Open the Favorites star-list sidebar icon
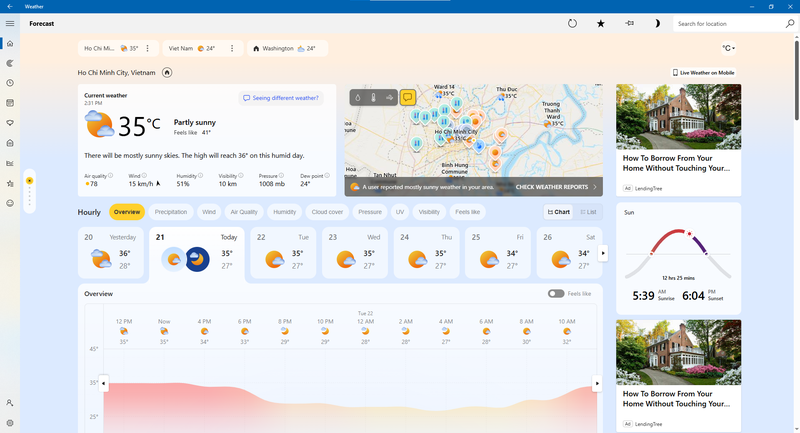800x433 pixels. point(10,184)
